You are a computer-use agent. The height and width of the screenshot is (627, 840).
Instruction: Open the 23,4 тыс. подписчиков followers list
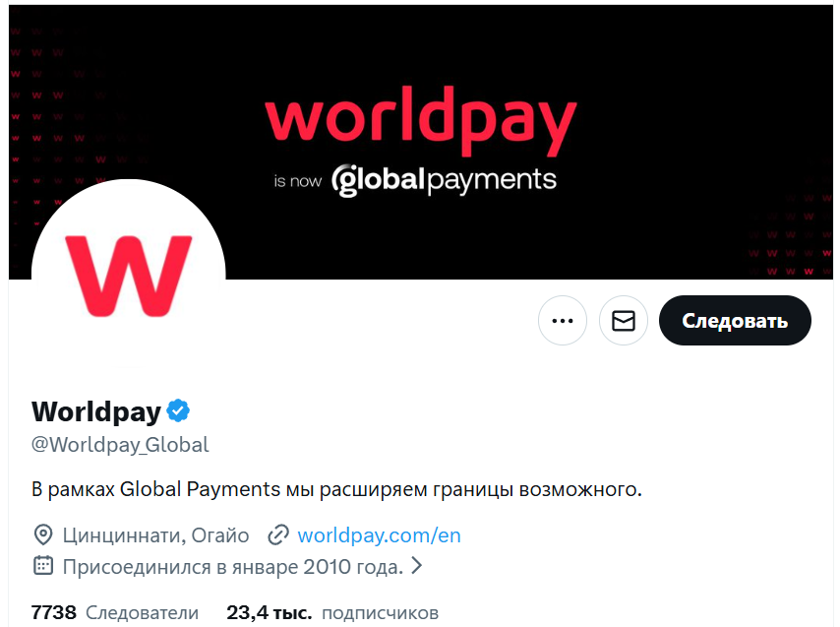(332, 612)
